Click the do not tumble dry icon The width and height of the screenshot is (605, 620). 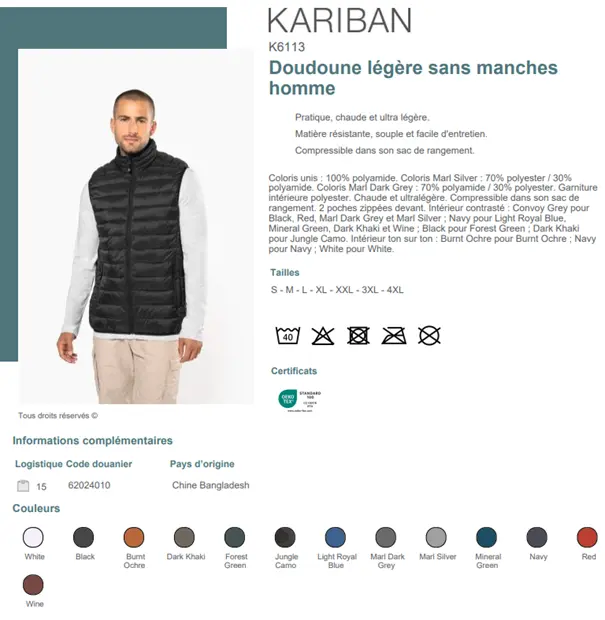pyautogui.click(x=358, y=336)
